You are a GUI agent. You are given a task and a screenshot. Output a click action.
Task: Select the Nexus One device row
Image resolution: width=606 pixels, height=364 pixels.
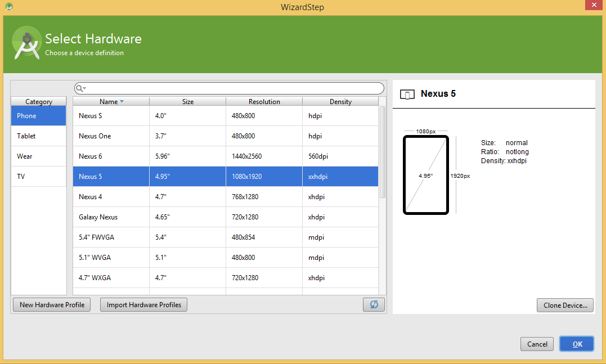pos(226,136)
